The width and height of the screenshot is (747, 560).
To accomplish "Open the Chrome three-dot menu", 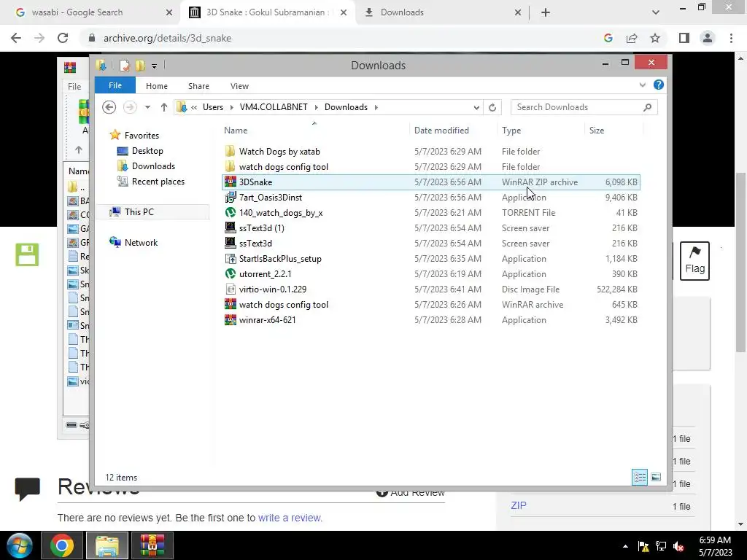I will pyautogui.click(x=731, y=38).
